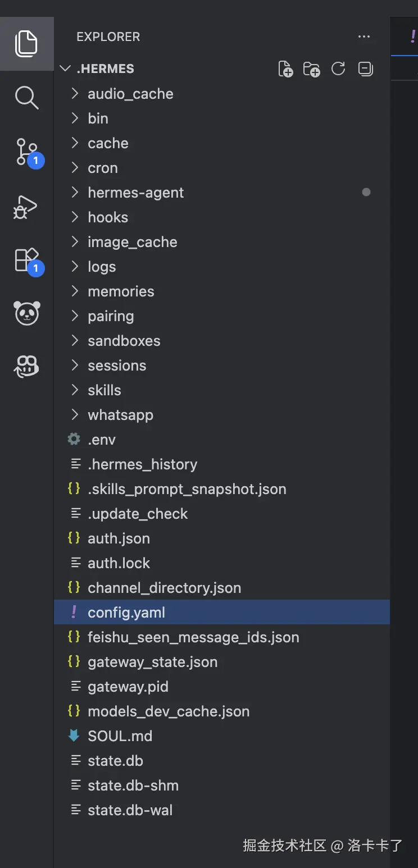
Task: Collapse all folders in Explorer
Action: tap(365, 69)
